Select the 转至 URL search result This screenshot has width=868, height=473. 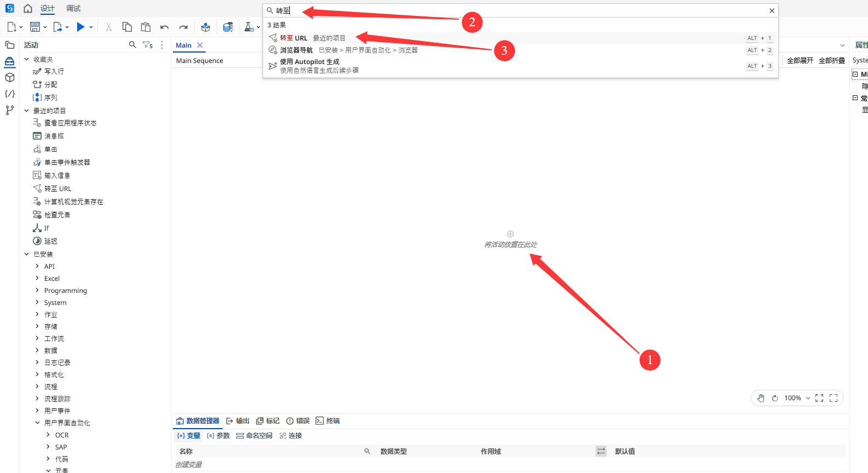coord(520,38)
